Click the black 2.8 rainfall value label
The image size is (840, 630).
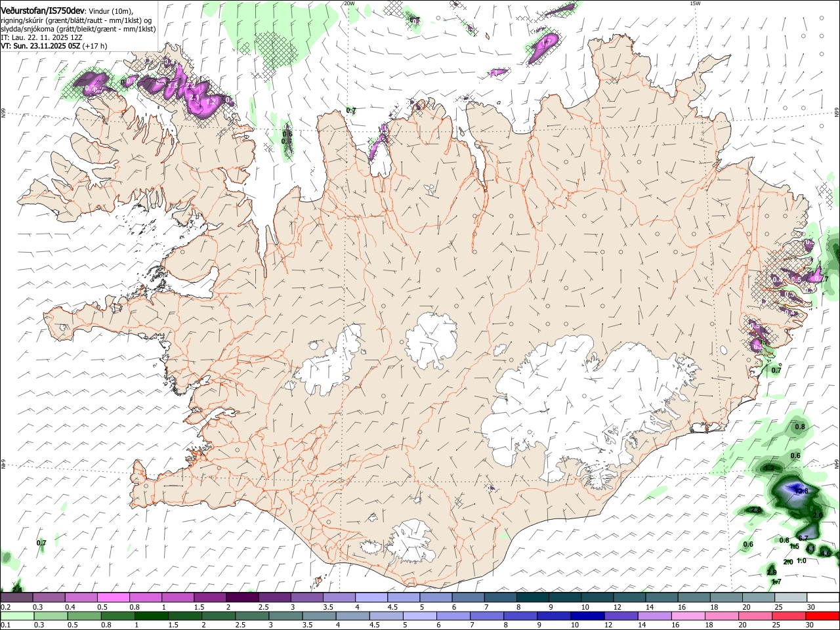tap(756, 509)
